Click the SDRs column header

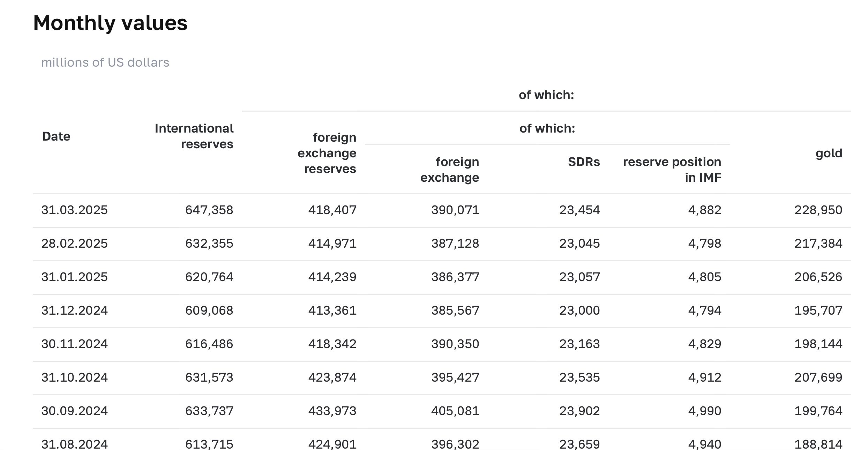tap(584, 162)
